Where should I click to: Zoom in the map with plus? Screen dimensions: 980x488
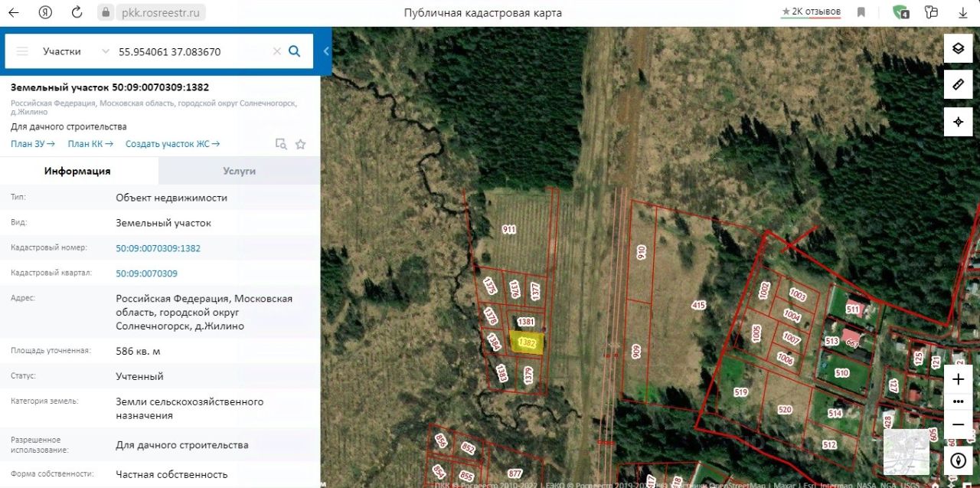click(x=958, y=379)
